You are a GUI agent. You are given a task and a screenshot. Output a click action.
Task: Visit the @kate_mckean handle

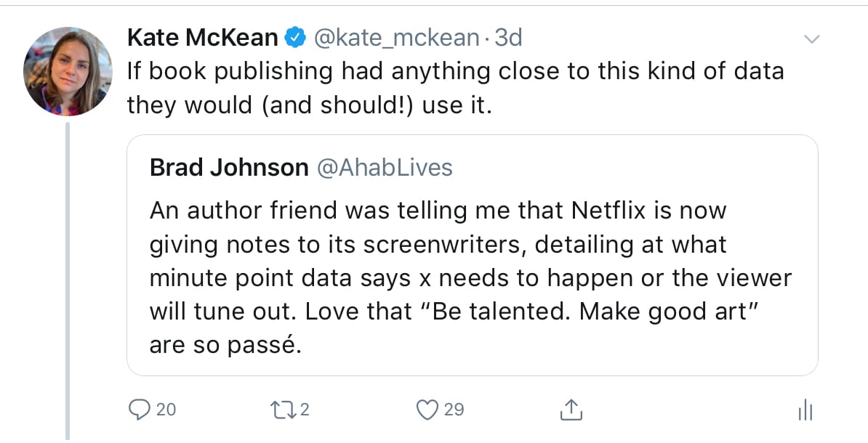pos(396,37)
